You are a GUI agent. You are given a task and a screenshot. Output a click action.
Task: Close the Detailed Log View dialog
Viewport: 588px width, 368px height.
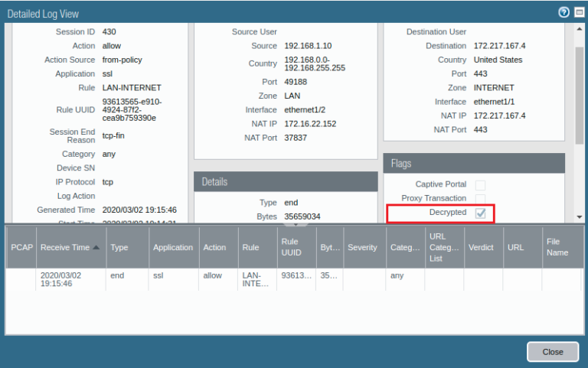[552, 352]
